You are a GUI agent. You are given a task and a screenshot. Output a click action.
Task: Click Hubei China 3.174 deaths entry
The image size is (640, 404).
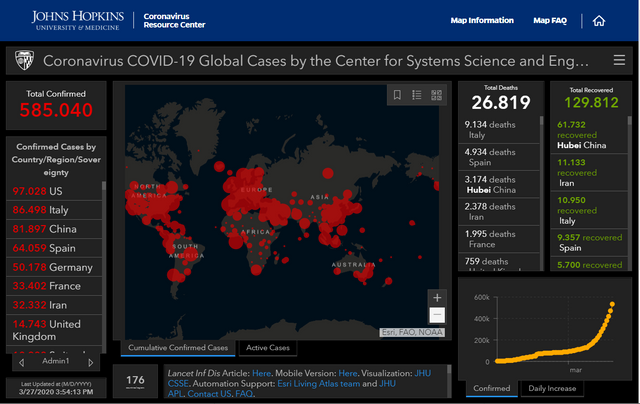(x=499, y=184)
